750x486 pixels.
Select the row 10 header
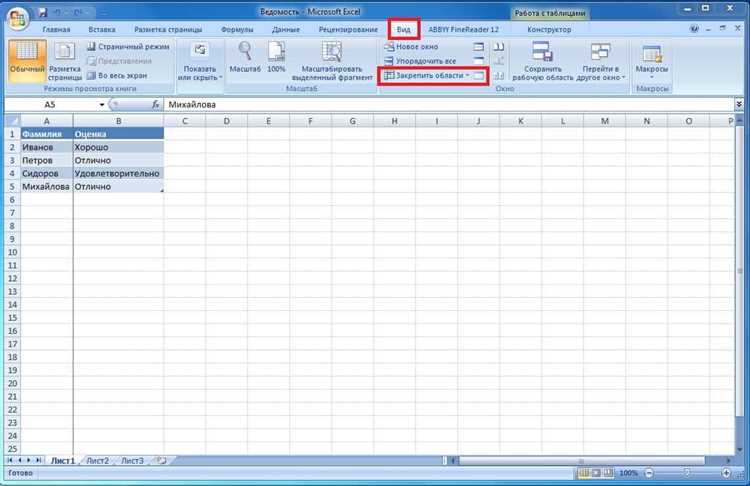12,252
